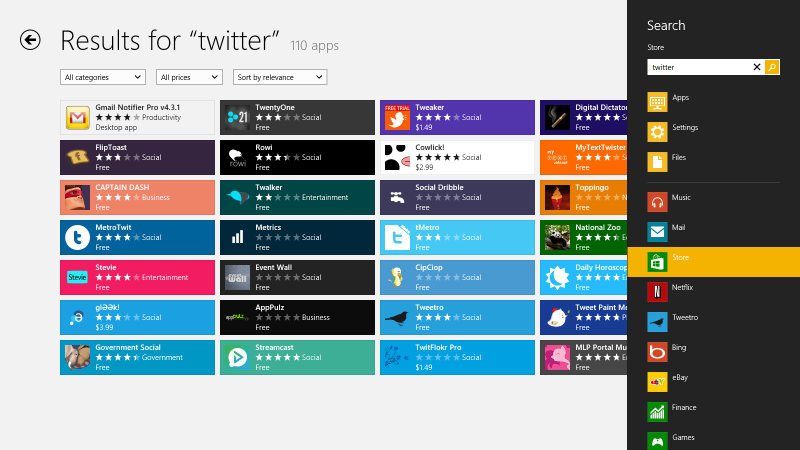Click the Gmail Notifier Pro app icon
The width and height of the screenshot is (800, 450).
[x=78, y=117]
